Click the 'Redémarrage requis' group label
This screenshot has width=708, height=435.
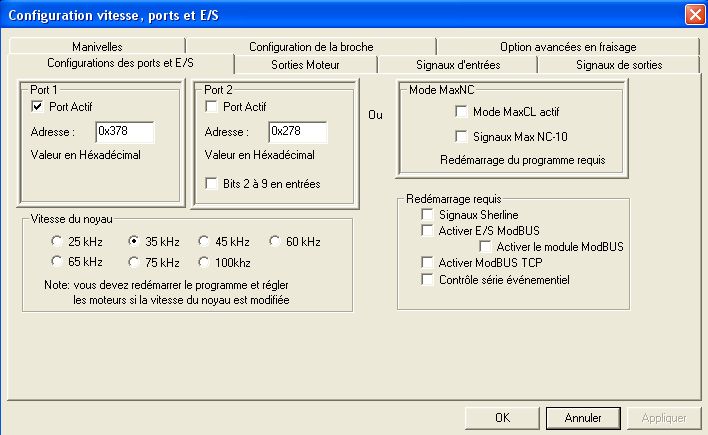tap(453, 199)
